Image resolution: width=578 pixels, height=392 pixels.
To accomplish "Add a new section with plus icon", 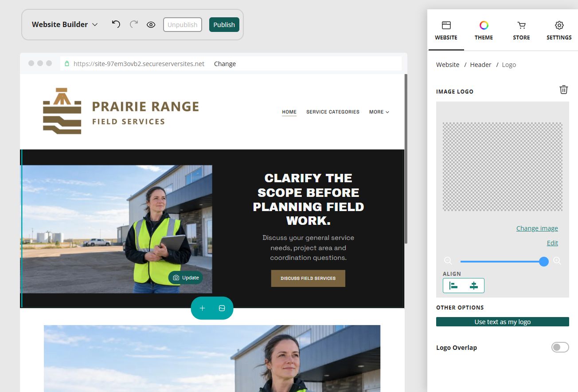I will pyautogui.click(x=202, y=308).
